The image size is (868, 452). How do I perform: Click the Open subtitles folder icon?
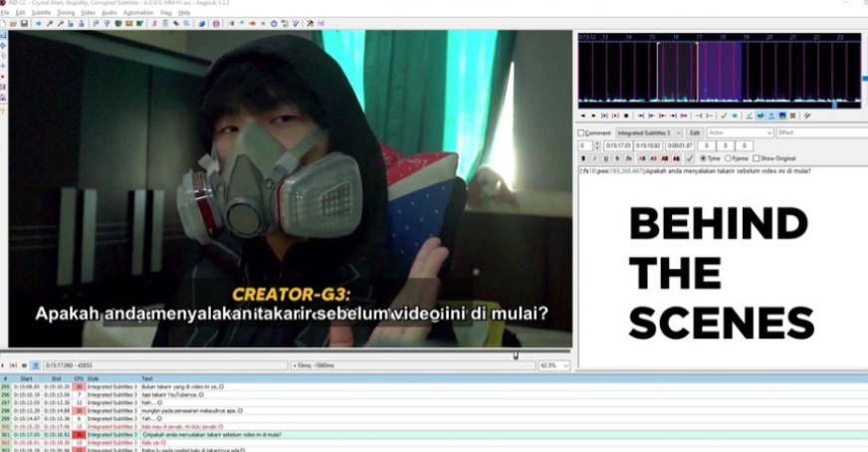tap(13, 24)
